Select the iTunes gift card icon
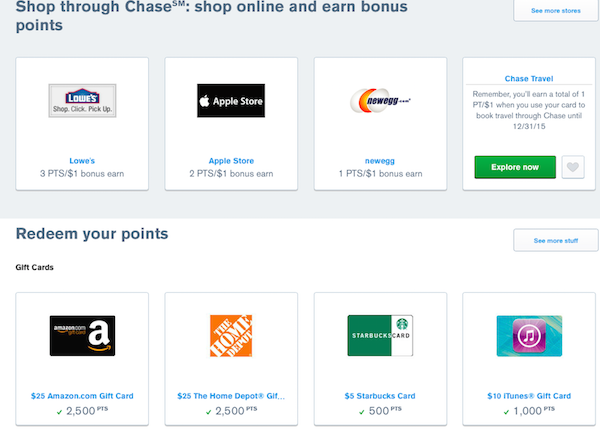600x430 pixels. [x=529, y=336]
